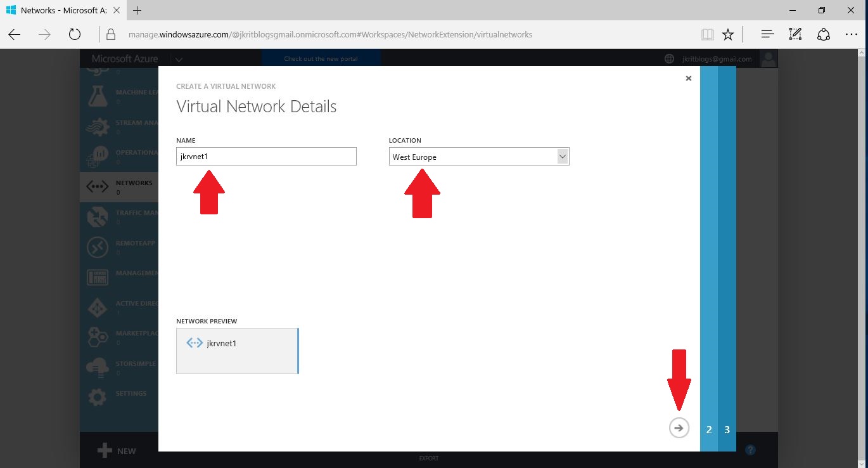868x468 pixels.
Task: Click the address bar URL
Action: (x=330, y=34)
